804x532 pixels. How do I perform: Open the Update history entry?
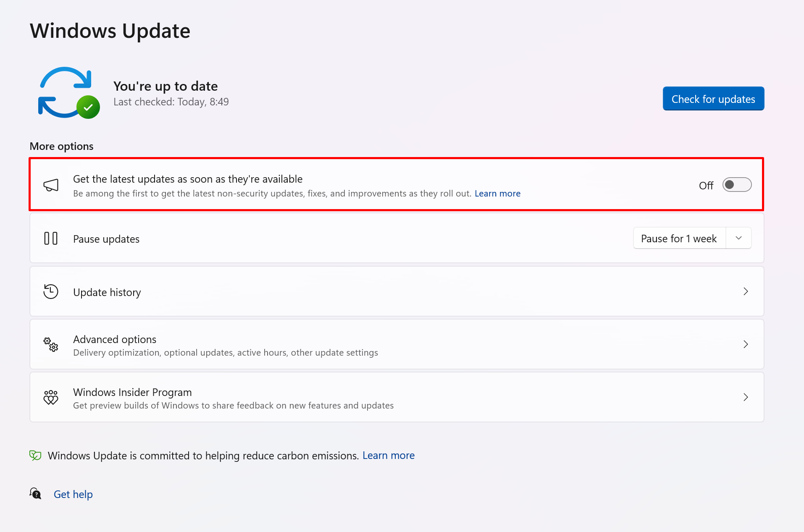pyautogui.click(x=107, y=292)
